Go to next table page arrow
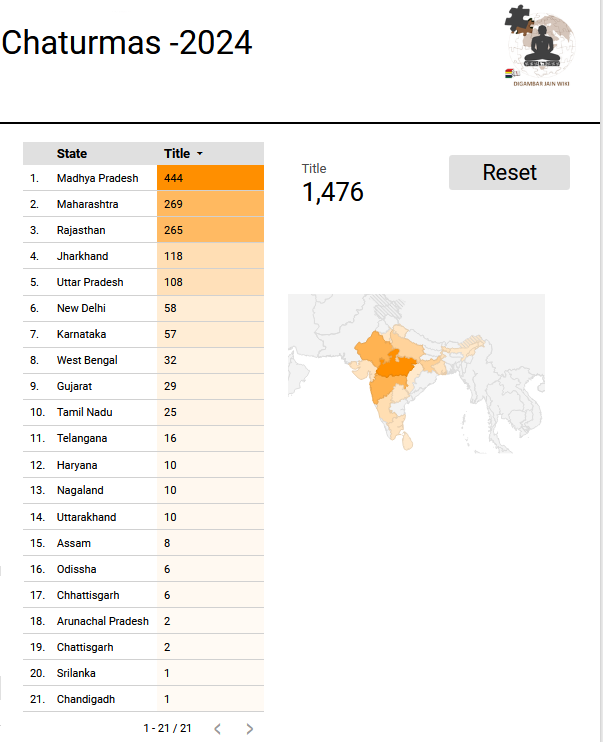 250,729
